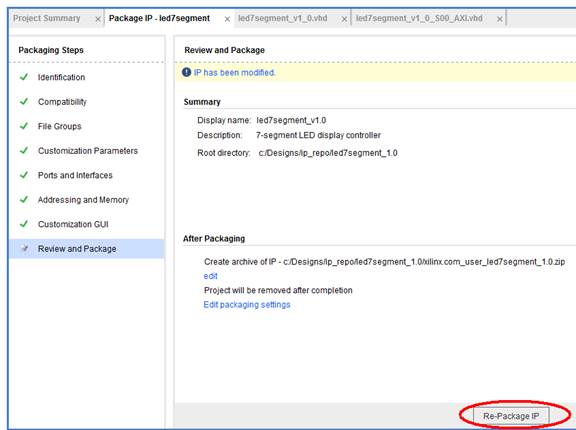
Task: Close the Package IP - led7segment tab
Action: [x=227, y=19]
